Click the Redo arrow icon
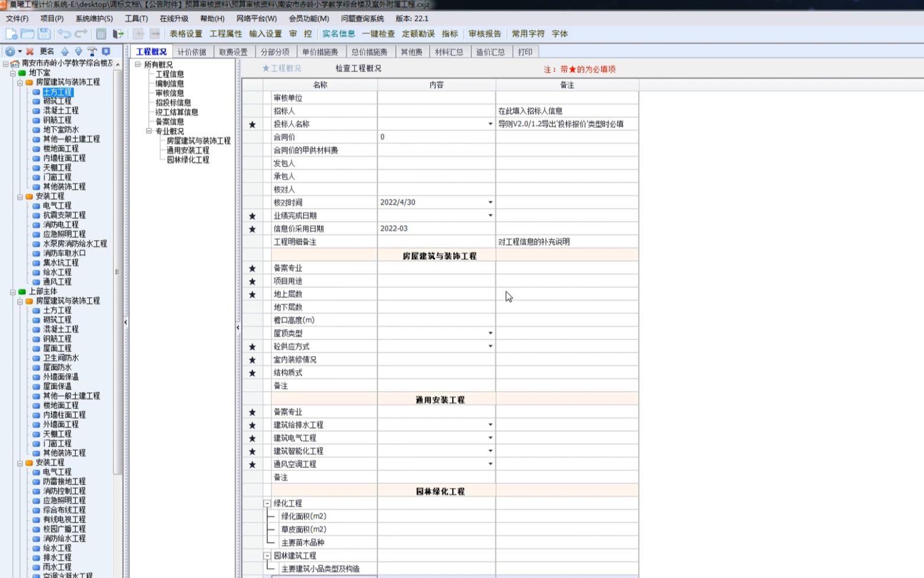Image resolution: width=924 pixels, height=578 pixels. pyautogui.click(x=81, y=34)
